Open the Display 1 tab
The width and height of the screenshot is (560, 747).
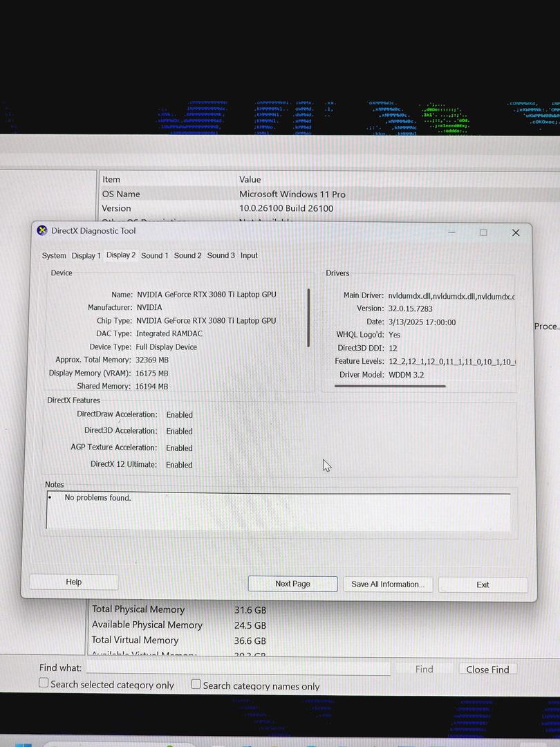pyautogui.click(x=86, y=255)
